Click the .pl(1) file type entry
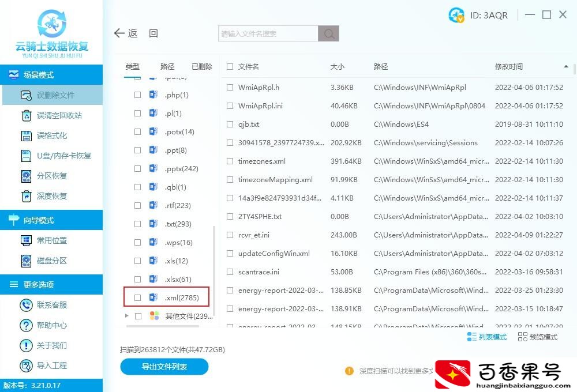This screenshot has height=392, width=577. coord(173,113)
